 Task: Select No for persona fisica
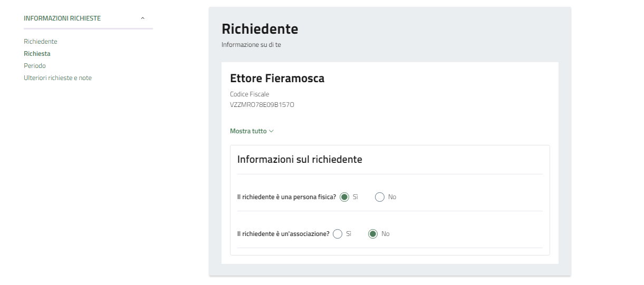pyautogui.click(x=380, y=197)
